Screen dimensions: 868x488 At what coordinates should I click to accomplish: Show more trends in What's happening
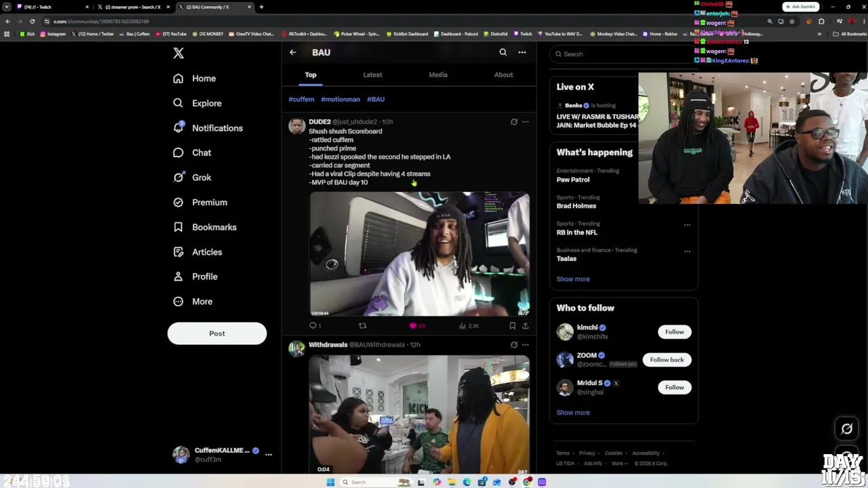point(573,279)
